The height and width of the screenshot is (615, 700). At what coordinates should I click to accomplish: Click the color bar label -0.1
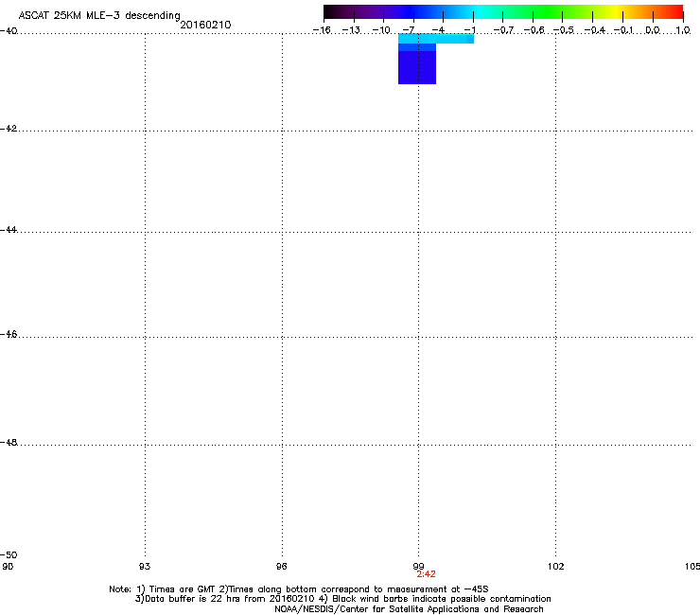(x=623, y=30)
